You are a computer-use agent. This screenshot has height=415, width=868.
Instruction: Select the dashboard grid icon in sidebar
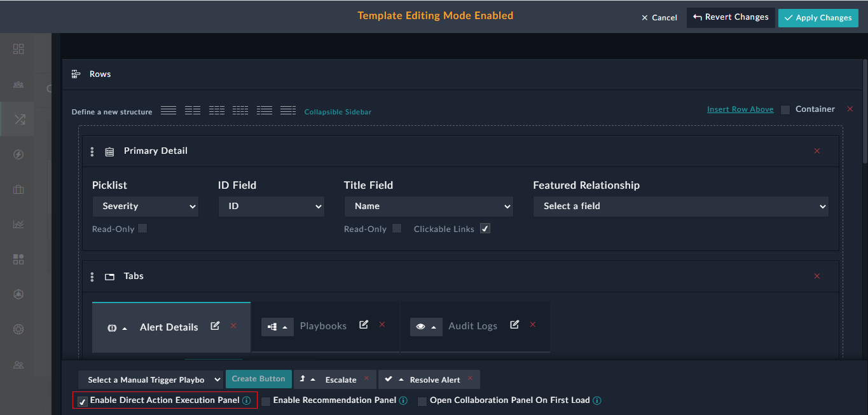pos(18,49)
